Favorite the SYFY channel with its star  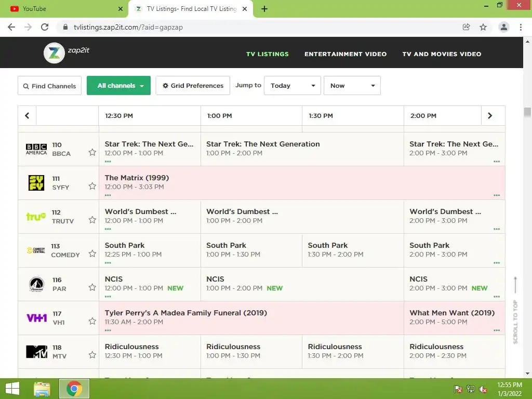tap(92, 186)
